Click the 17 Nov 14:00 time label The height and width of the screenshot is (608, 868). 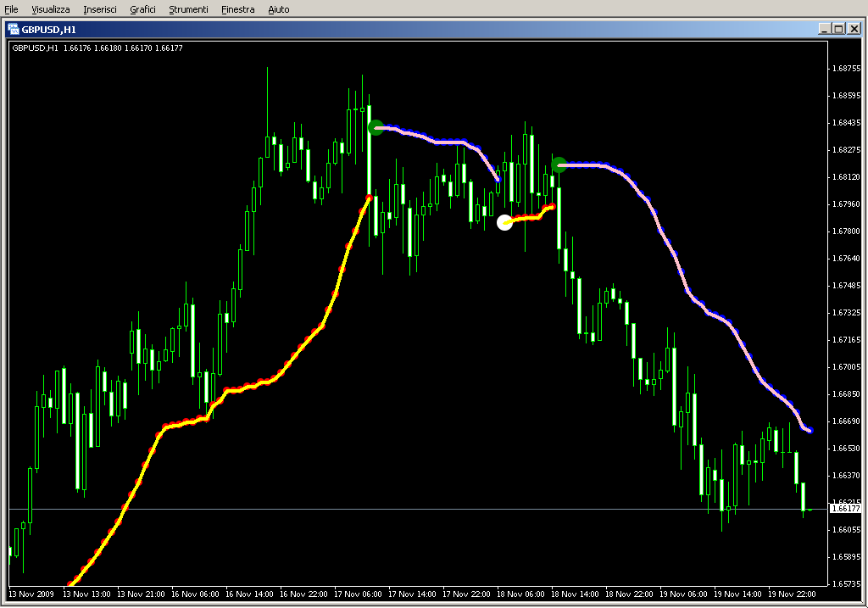[412, 594]
